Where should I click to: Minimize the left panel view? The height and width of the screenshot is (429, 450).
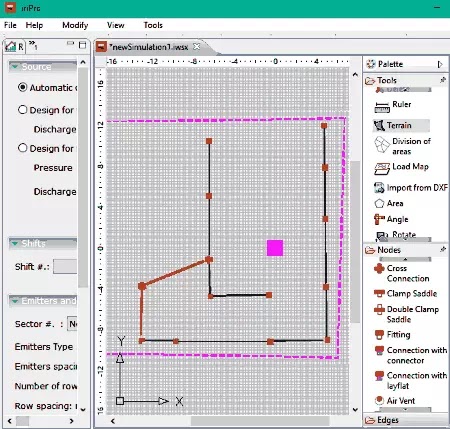pyautogui.click(x=70, y=43)
